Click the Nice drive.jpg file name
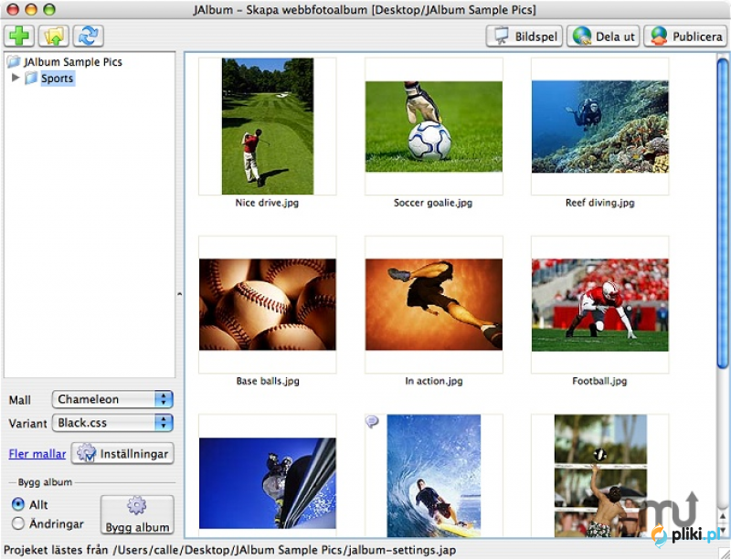The image size is (731, 560). pyautogui.click(x=267, y=203)
